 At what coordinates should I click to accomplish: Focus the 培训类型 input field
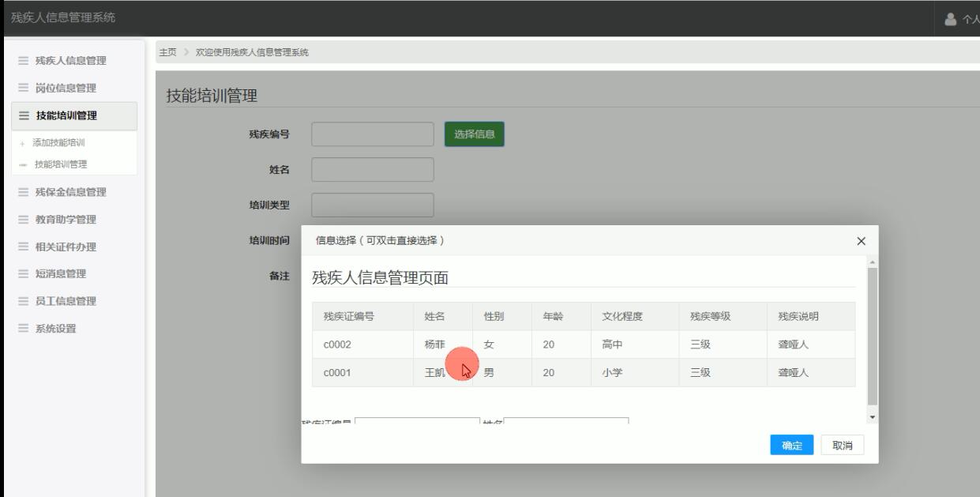click(373, 205)
